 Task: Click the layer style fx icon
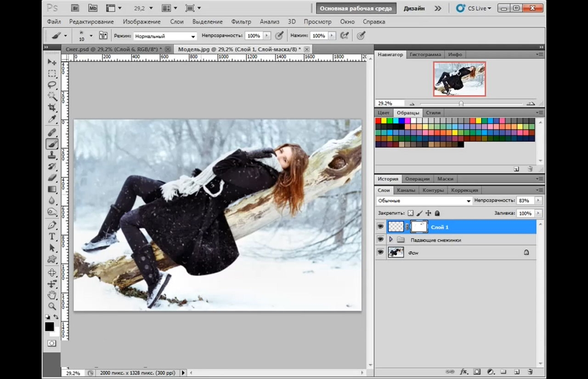coord(464,372)
